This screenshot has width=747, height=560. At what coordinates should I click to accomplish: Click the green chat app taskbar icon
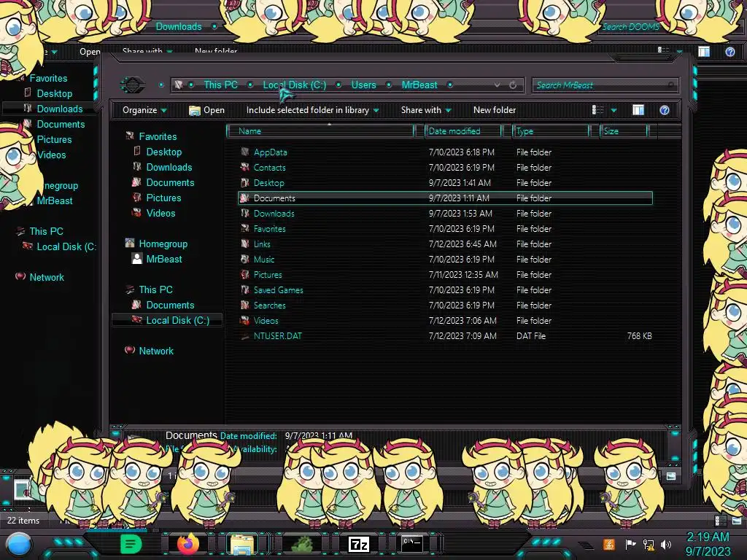131,544
